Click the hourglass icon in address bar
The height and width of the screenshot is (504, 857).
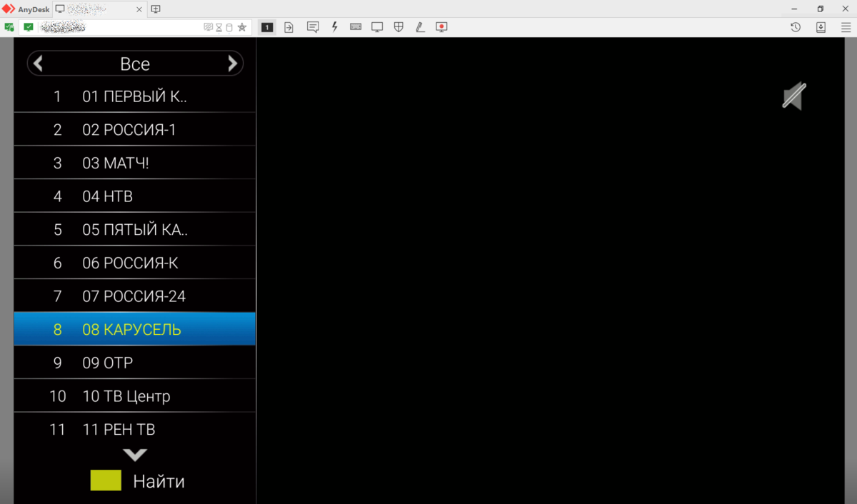pos(219,27)
